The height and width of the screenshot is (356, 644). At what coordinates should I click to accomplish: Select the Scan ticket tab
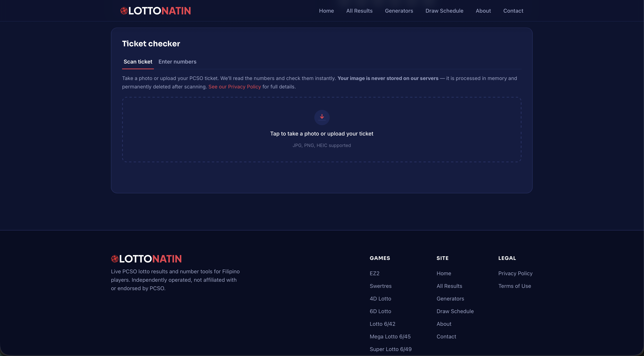click(138, 62)
